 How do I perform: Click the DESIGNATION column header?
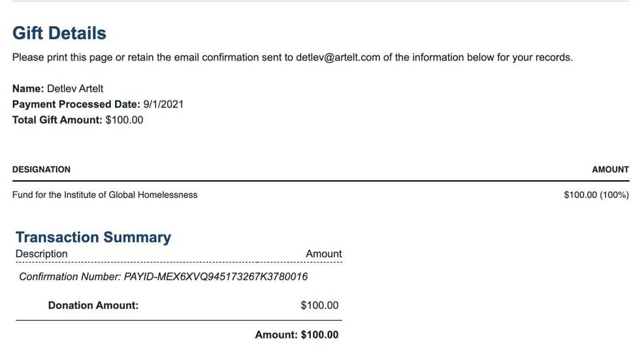[41, 169]
